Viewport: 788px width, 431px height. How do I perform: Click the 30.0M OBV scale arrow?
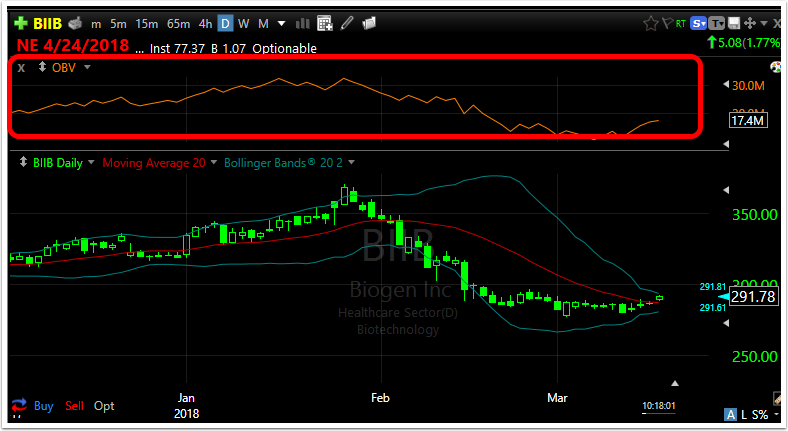(726, 84)
